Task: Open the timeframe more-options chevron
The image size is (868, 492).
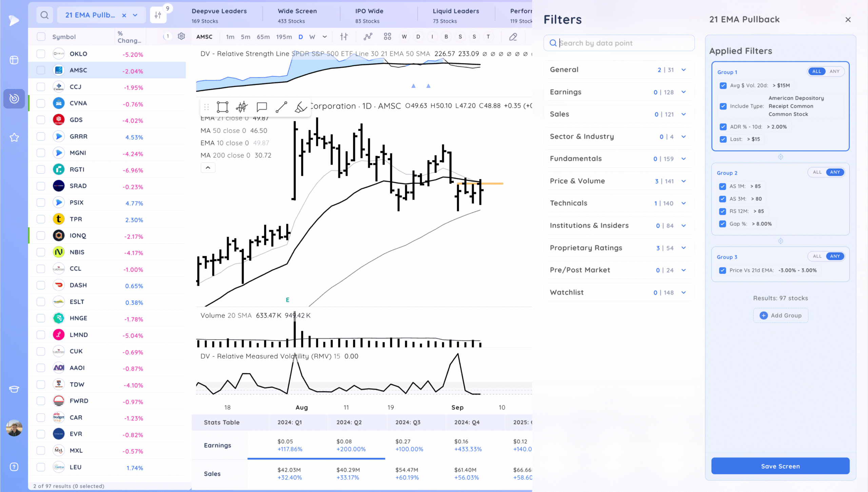Action: pos(324,37)
